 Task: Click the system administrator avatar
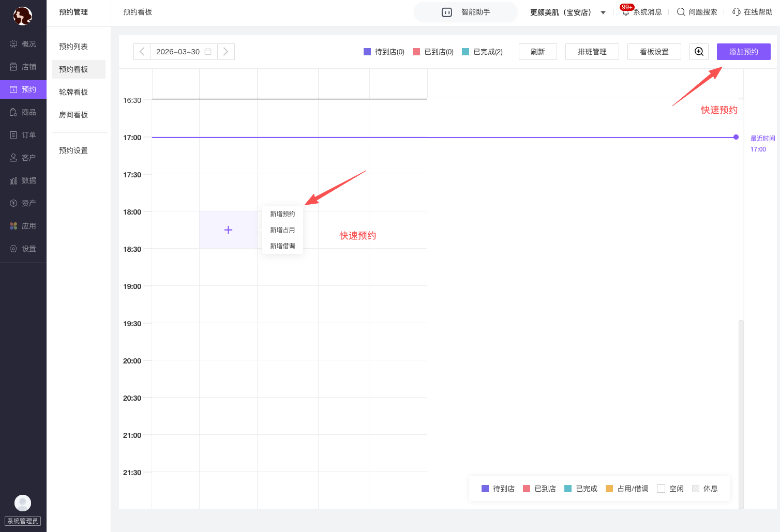[x=23, y=503]
